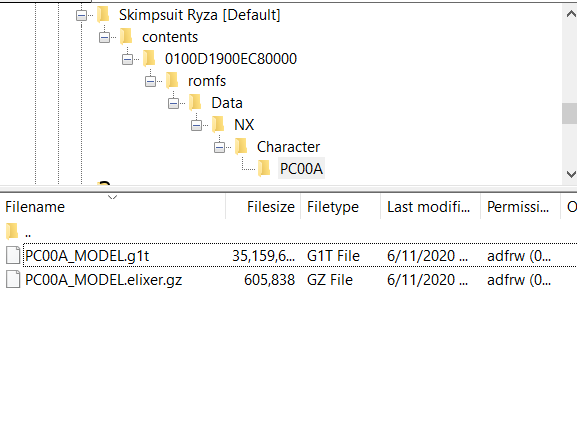Screen dimensions: 577x438
Task: Collapse the contents folder node
Action: pos(105,37)
